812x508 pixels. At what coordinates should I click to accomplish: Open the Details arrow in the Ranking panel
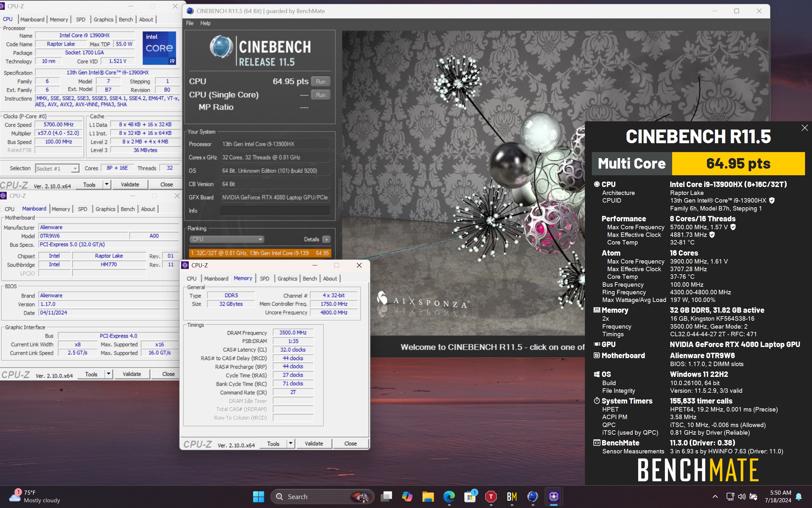326,239
